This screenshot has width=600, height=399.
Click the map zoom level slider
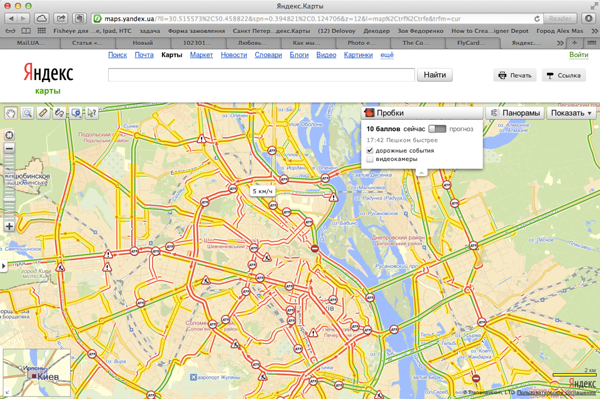[x=9, y=187]
